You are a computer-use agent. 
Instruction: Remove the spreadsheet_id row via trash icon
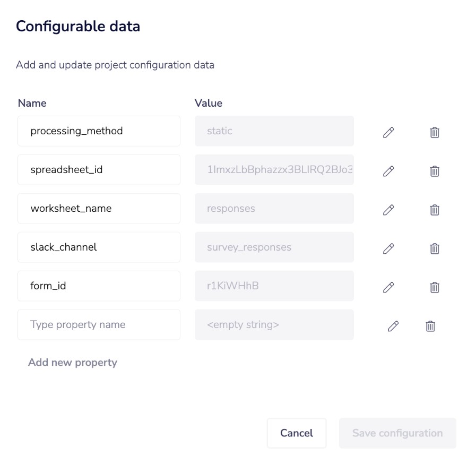point(434,171)
